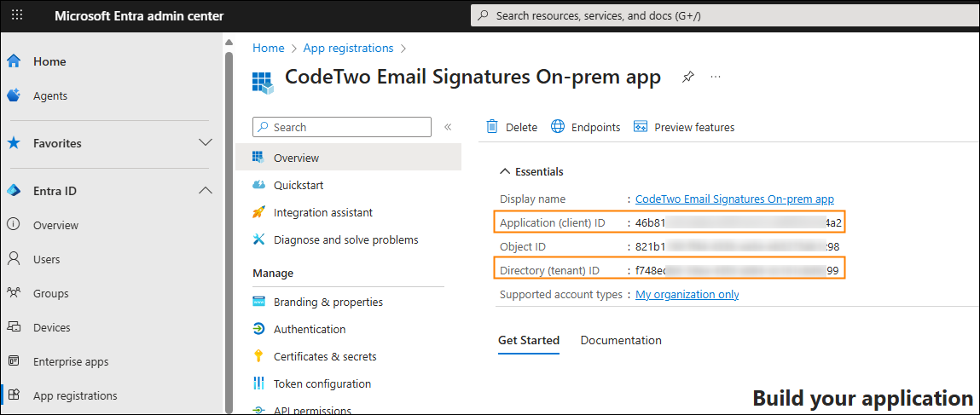The height and width of the screenshot is (415, 980).
Task: Open more options ellipsis beside title
Action: click(716, 77)
